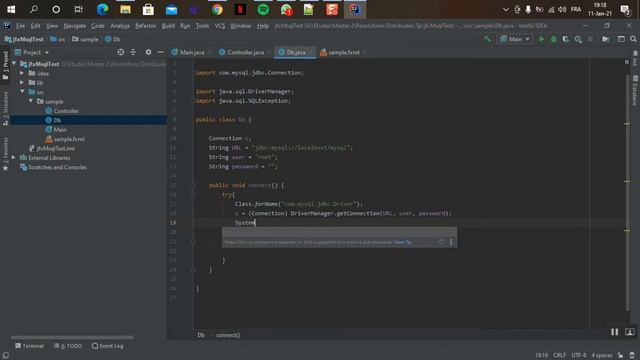The height and width of the screenshot is (360, 640).
Task: Toggle the Structure side tool window
Action: pos(5,108)
